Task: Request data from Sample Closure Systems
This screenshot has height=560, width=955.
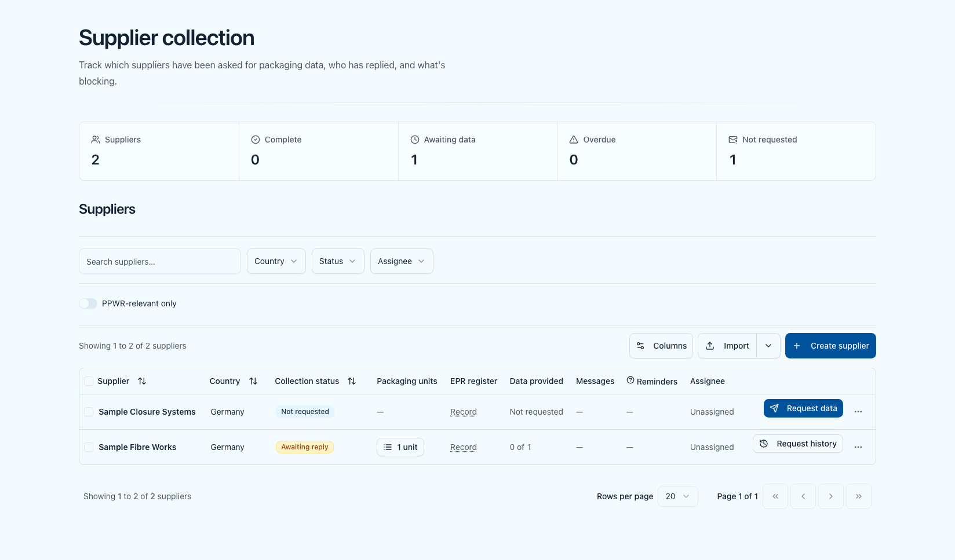Action: (x=803, y=408)
